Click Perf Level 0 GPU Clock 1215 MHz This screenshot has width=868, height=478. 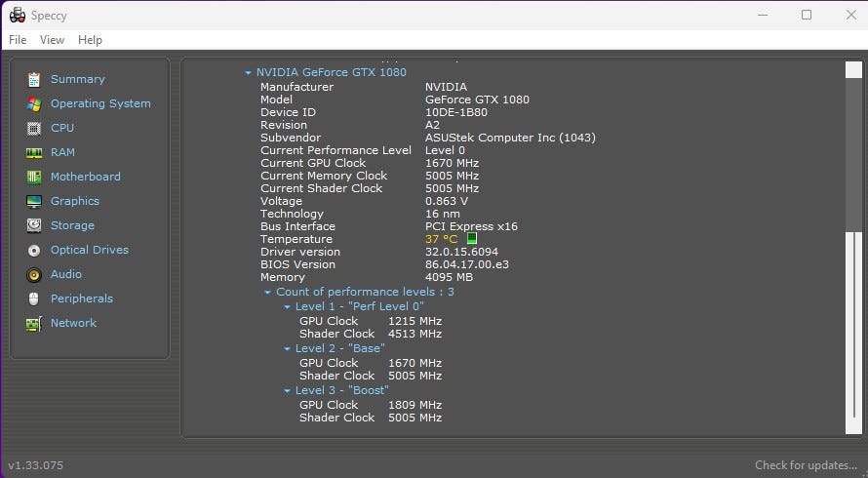point(415,321)
